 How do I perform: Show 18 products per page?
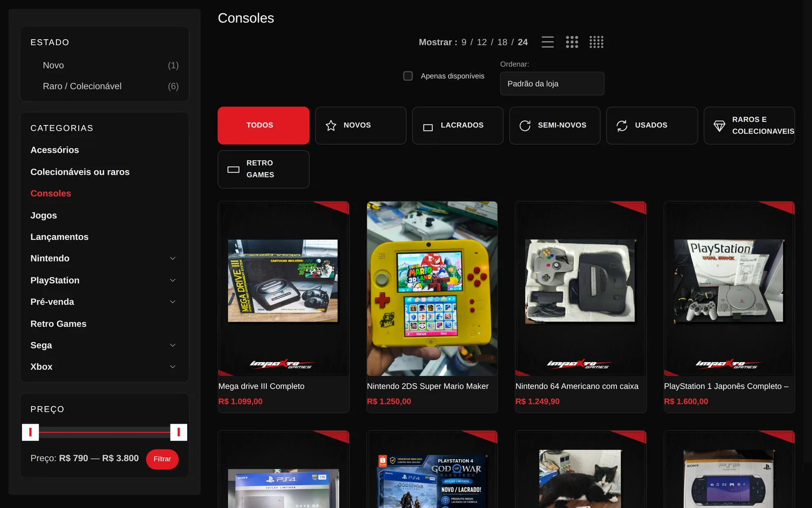coord(502,42)
